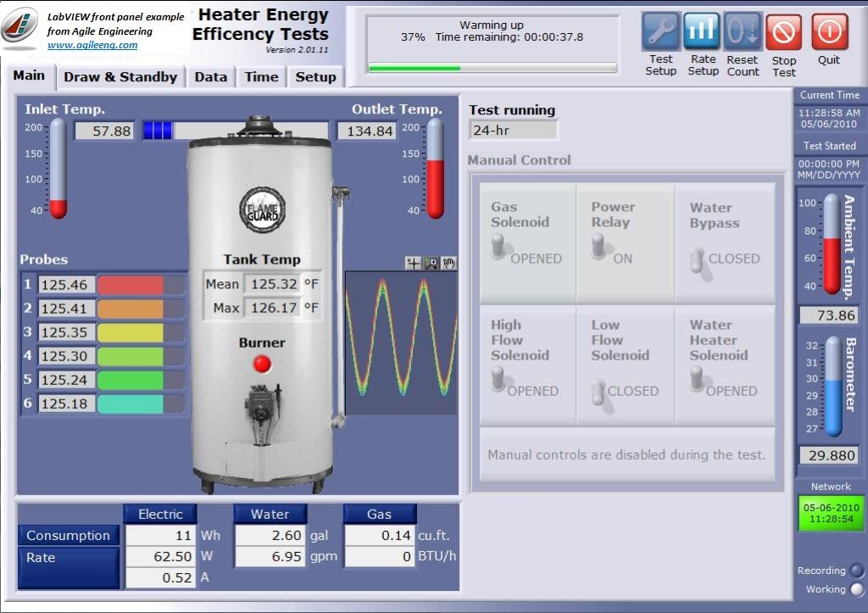This screenshot has height=613, width=868.
Task: Click the red Burner indicator light
Action: coord(263,365)
